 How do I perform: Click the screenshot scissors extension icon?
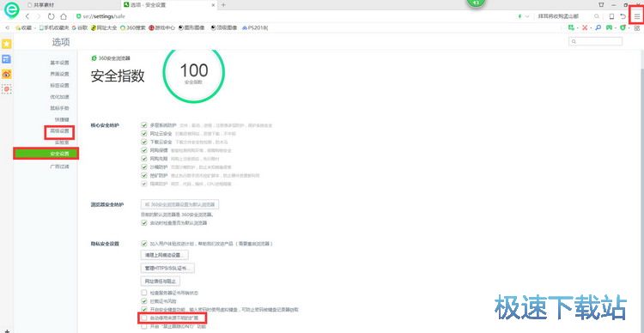[x=584, y=28]
